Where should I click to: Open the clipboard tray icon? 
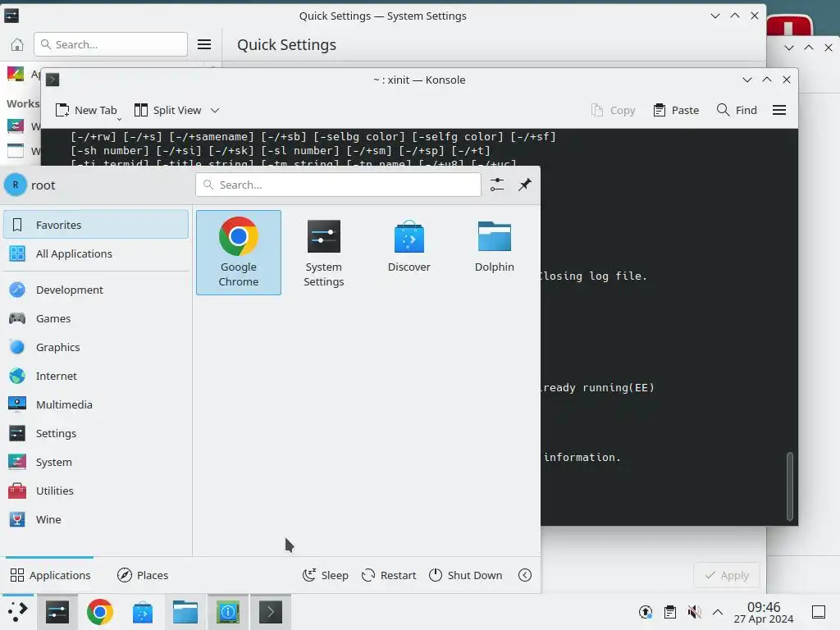tap(669, 612)
